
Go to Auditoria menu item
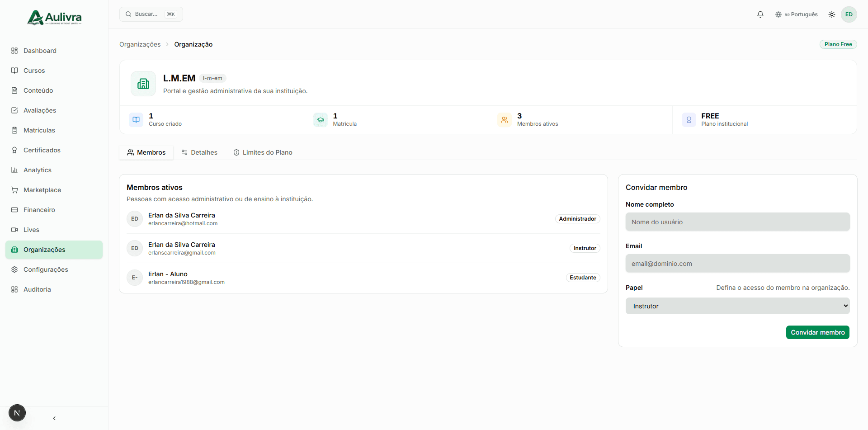(54, 289)
